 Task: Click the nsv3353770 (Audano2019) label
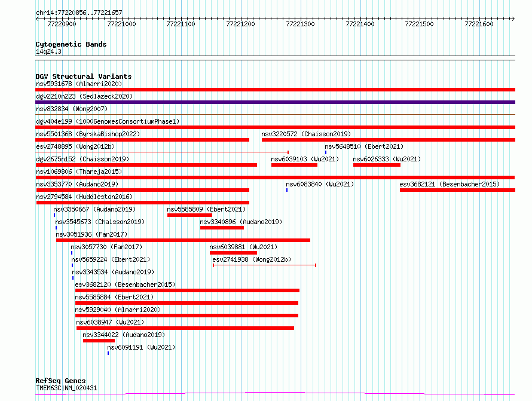pyautogui.click(x=77, y=184)
